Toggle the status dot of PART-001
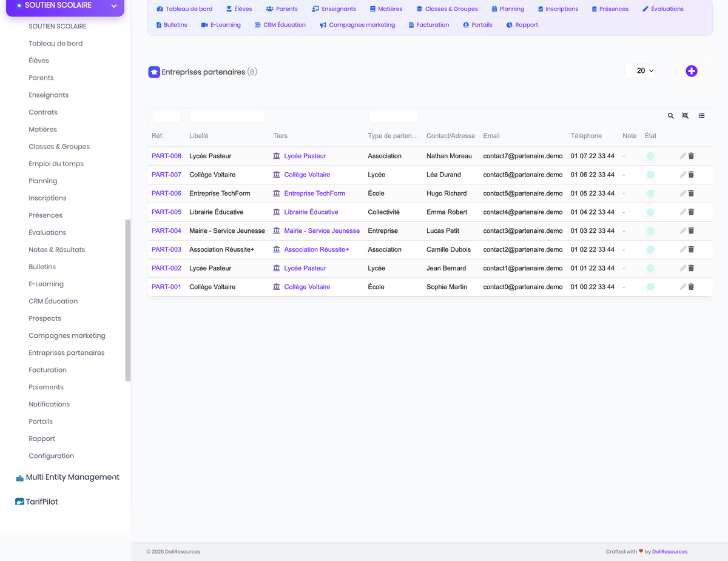The width and height of the screenshot is (728, 561). 650,287
